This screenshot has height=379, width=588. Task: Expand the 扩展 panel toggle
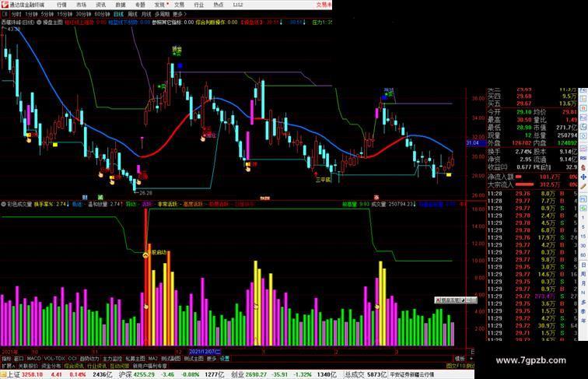click(x=8, y=366)
